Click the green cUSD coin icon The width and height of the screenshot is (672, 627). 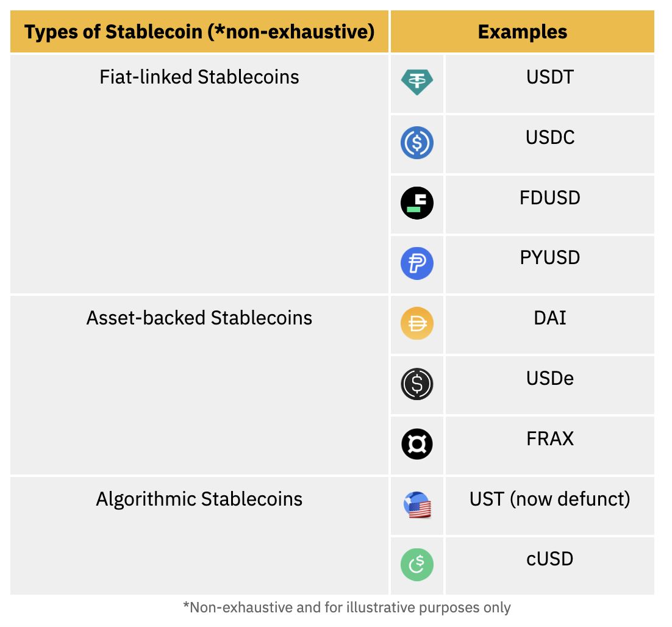point(417,565)
